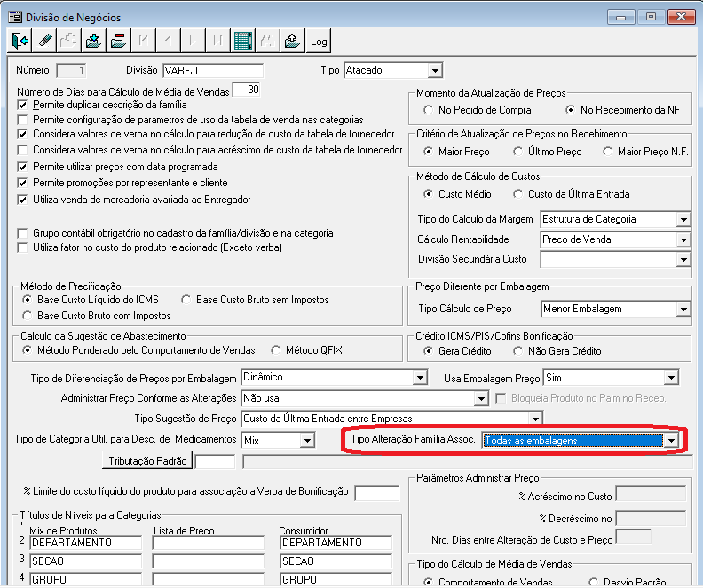Click Mix de Produtos DEPARTAMENTO field
This screenshot has height=588, width=703.
click(85, 543)
